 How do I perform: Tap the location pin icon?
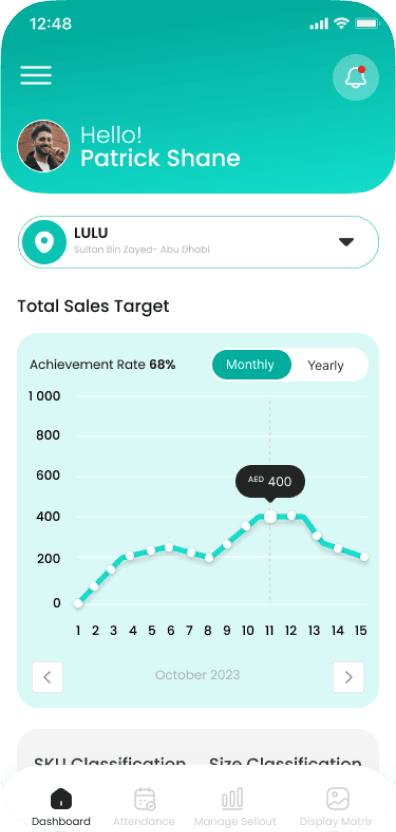[44, 242]
